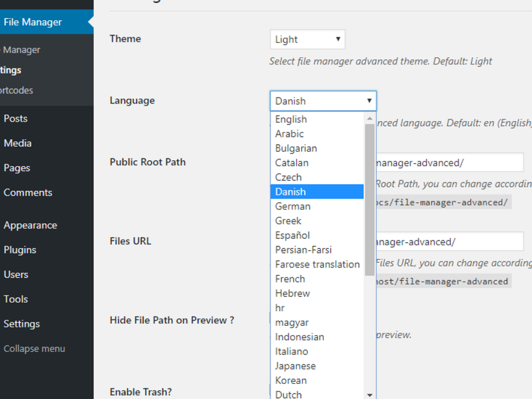Open the Shortcodes submenu link
The width and height of the screenshot is (532, 399).
coord(17,90)
